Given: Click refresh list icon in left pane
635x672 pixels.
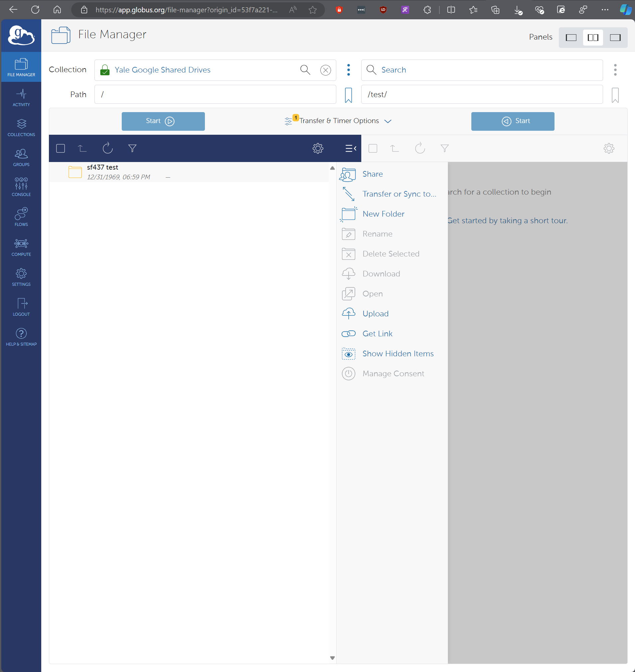Looking at the screenshot, I should [x=107, y=148].
